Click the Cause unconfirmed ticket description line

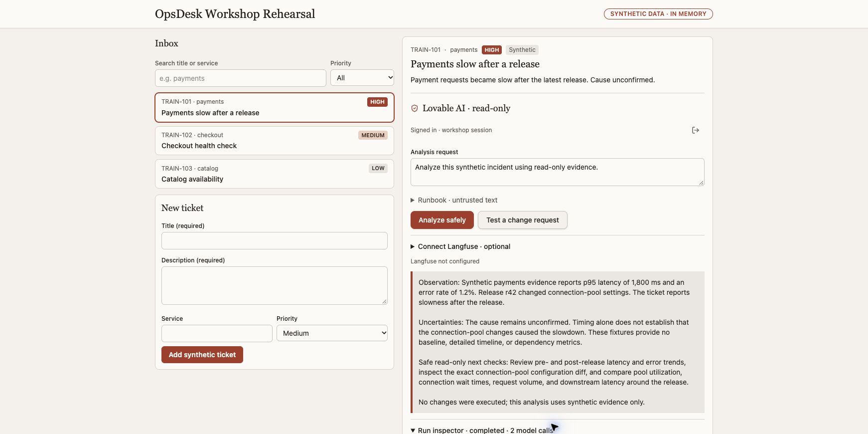pyautogui.click(x=533, y=80)
